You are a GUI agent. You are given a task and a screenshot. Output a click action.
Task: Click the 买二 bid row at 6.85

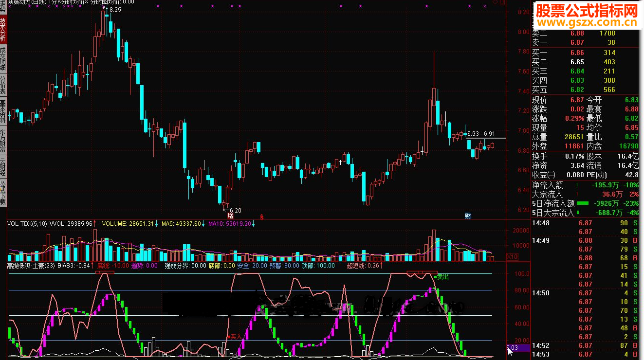(585, 62)
